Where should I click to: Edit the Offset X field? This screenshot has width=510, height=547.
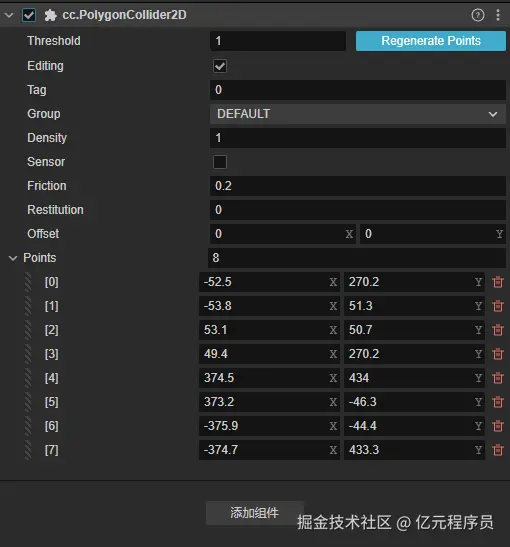click(283, 234)
